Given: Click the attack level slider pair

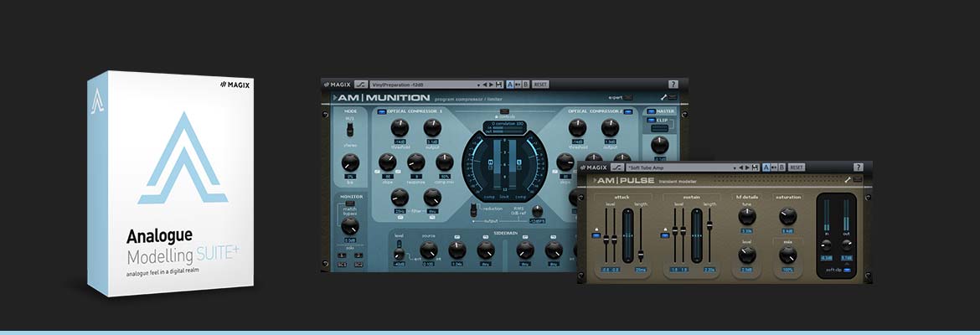Looking at the screenshot, I should (610, 235).
